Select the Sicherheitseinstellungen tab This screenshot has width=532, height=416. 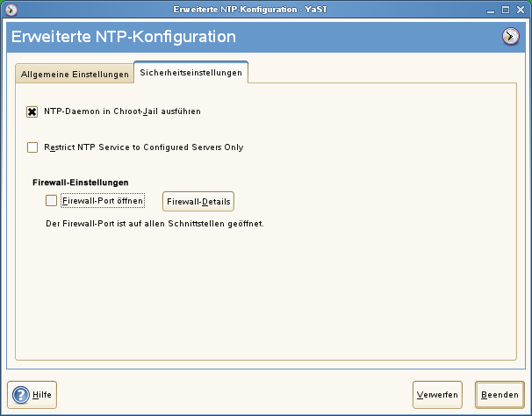tap(191, 73)
